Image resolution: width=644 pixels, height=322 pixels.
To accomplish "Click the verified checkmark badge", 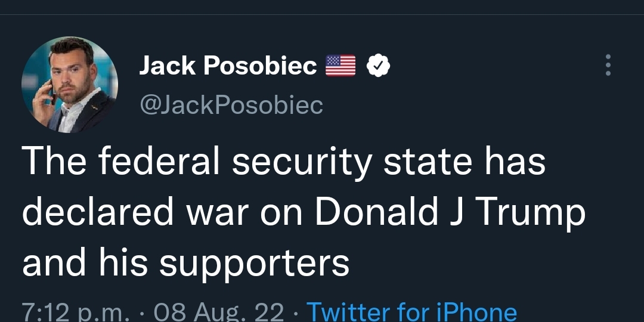I will pyautogui.click(x=378, y=66).
